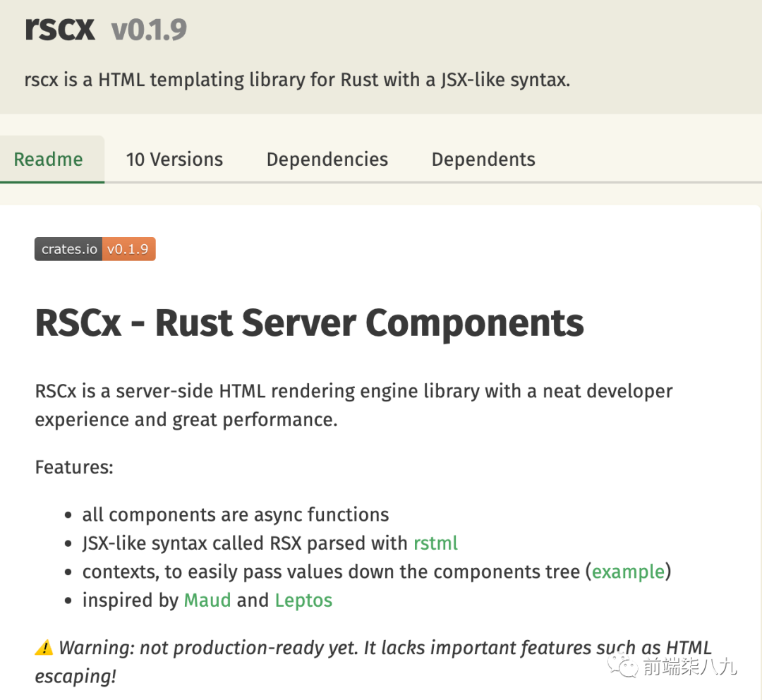The width and height of the screenshot is (762, 700).
Task: Open the Dependencies tab
Action: (327, 159)
